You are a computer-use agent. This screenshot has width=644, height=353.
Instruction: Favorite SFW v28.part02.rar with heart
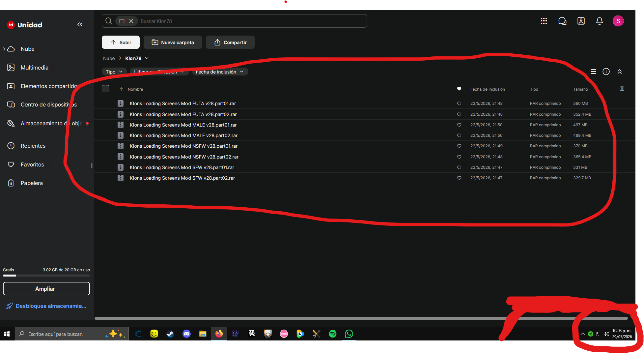coord(459,178)
